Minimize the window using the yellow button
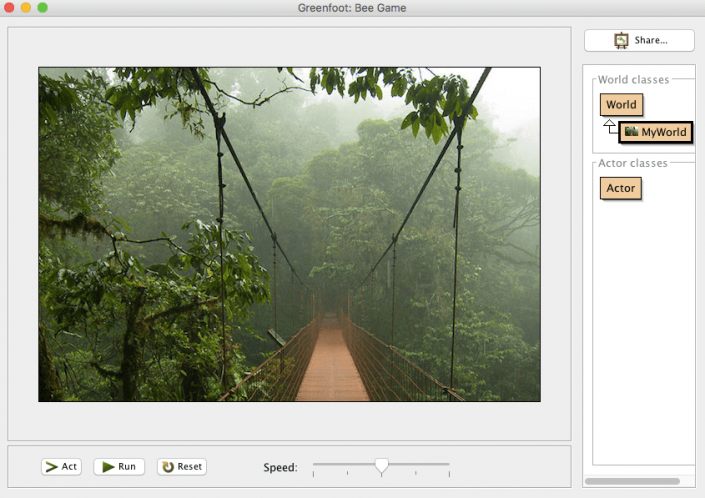The image size is (705, 498). pyautogui.click(x=26, y=8)
